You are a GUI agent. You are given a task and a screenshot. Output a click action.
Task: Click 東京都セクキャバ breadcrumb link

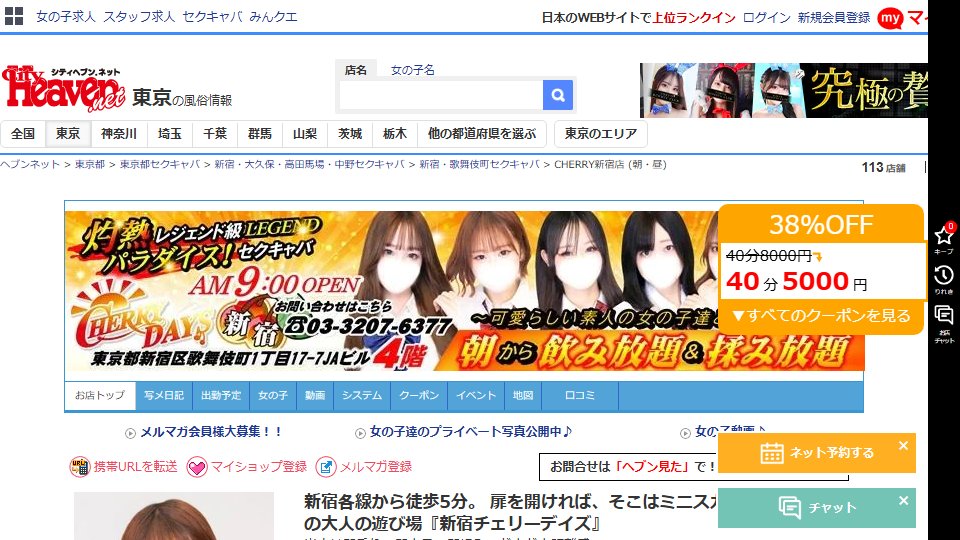(x=160, y=164)
